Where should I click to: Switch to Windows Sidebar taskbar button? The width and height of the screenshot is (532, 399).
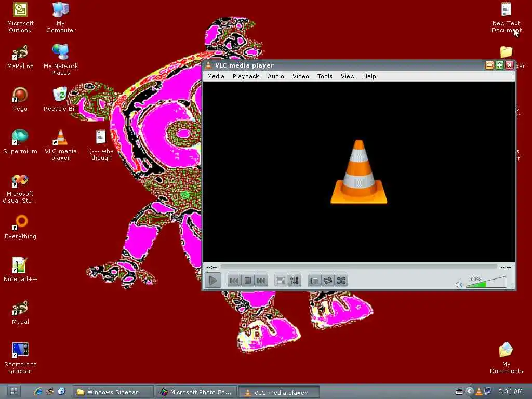pyautogui.click(x=112, y=392)
